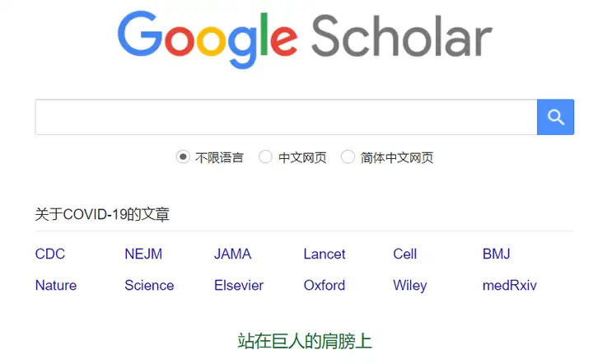Click the 关于COVID-19的文章 heading

point(102,215)
